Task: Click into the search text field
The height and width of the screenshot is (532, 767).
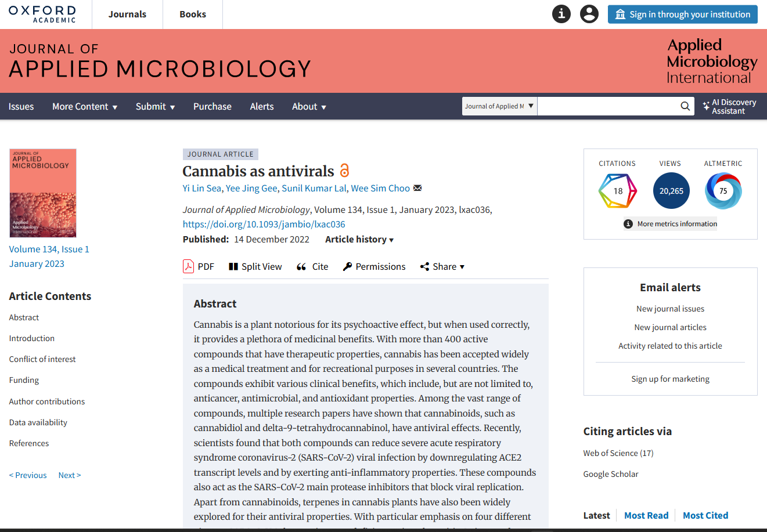Action: [607, 106]
